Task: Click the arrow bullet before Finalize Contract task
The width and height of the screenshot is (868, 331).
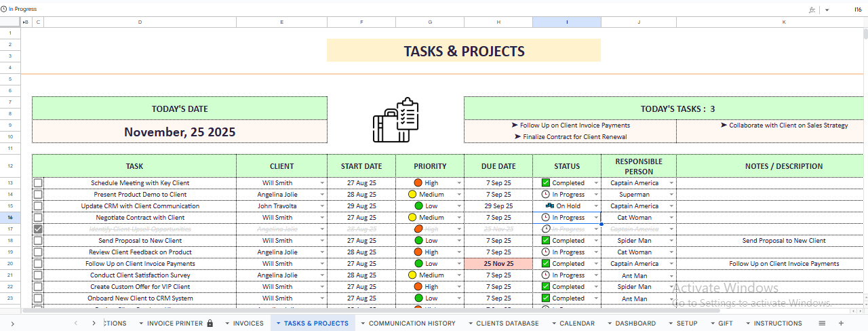Action: click(518, 136)
